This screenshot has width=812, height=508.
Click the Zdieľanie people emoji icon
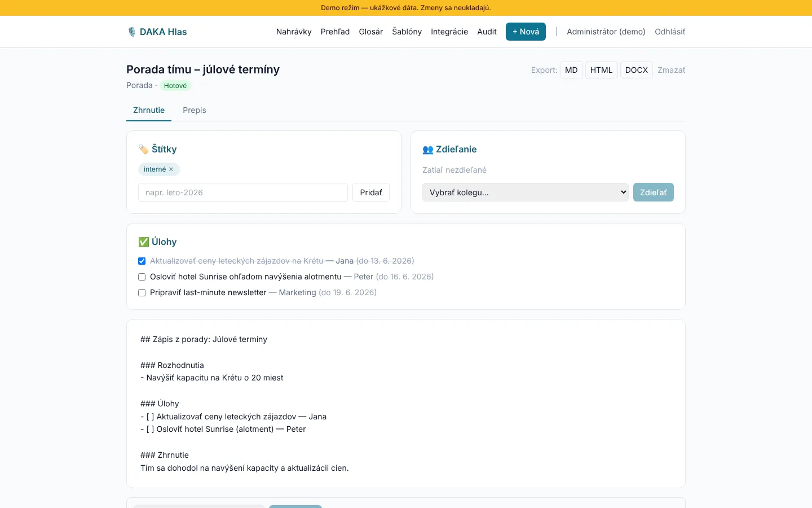(x=428, y=150)
